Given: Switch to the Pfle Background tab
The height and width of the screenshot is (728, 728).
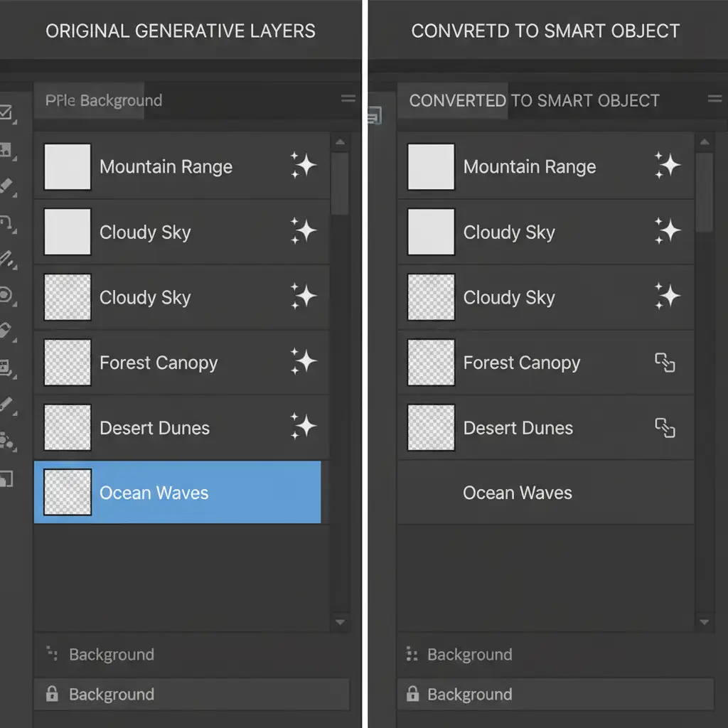Looking at the screenshot, I should coord(104,100).
